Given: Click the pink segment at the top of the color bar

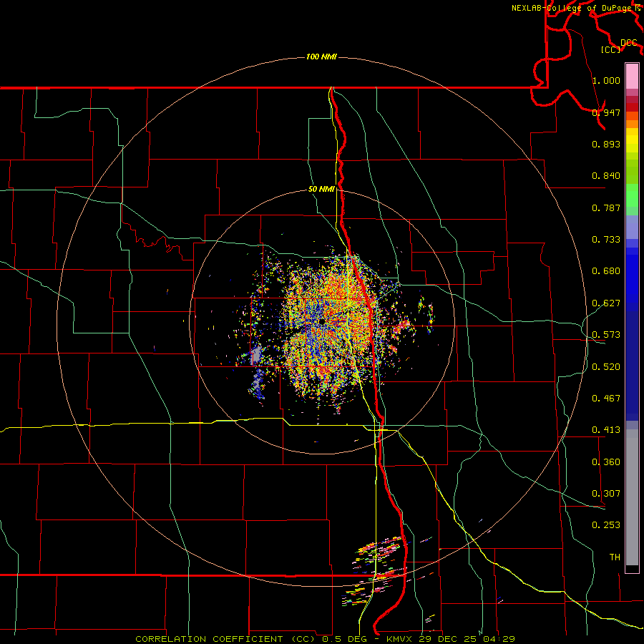Looking at the screenshot, I should (632, 77).
